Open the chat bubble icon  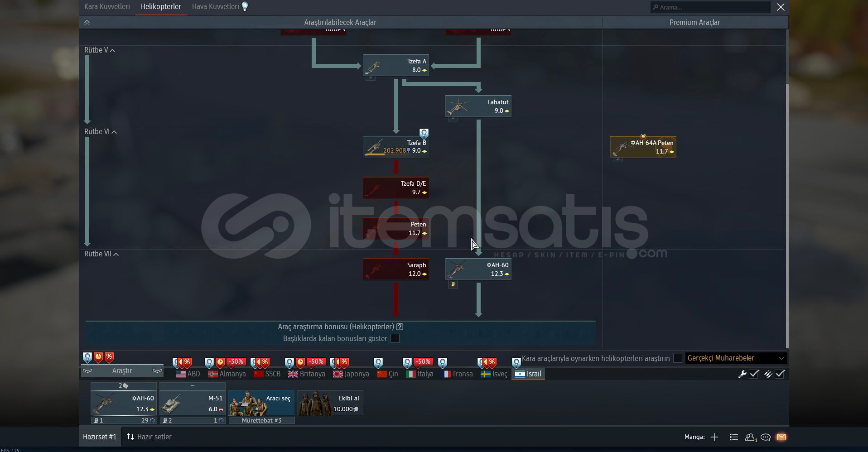[x=766, y=437]
